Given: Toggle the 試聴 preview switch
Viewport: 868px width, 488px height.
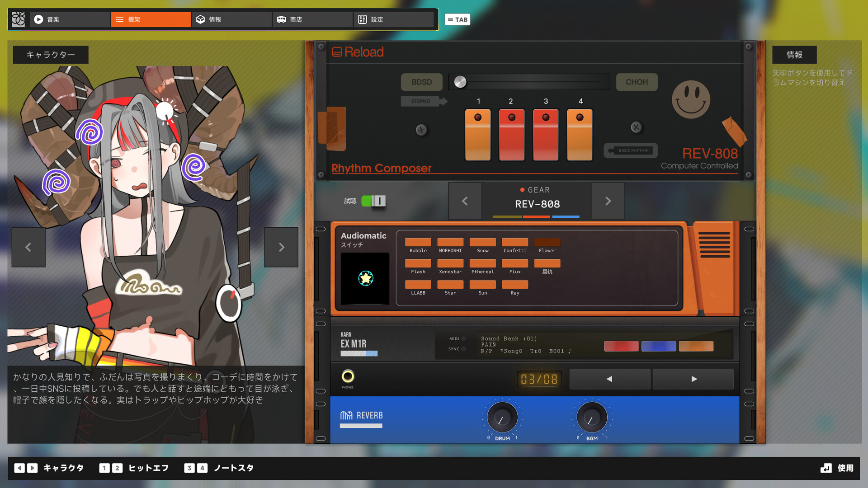Looking at the screenshot, I should (373, 201).
